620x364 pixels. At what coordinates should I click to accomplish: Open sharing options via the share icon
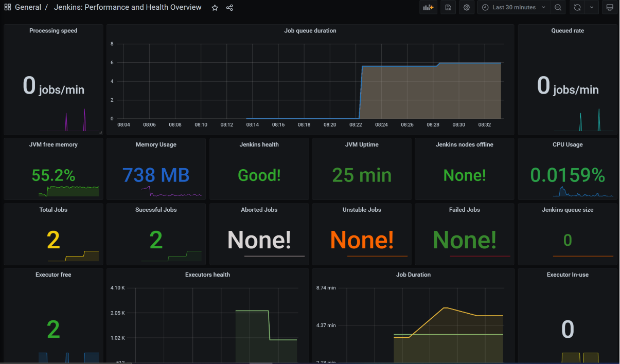(x=229, y=8)
